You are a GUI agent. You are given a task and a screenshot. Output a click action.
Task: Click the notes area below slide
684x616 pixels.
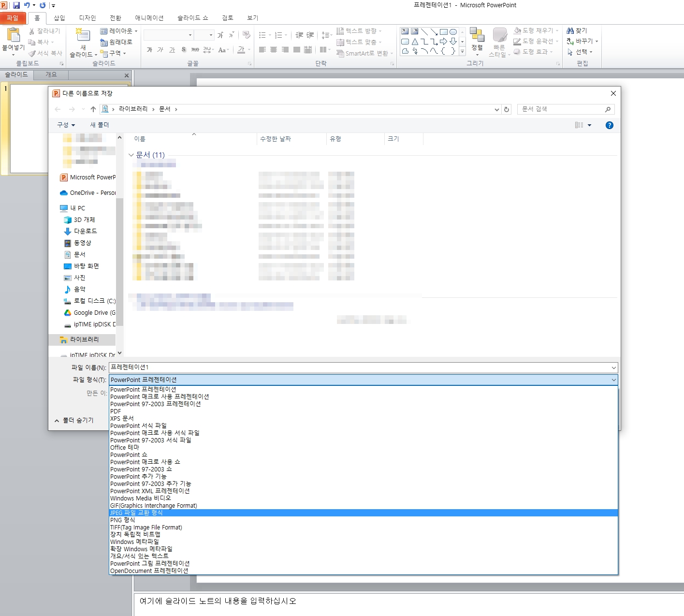(409, 604)
